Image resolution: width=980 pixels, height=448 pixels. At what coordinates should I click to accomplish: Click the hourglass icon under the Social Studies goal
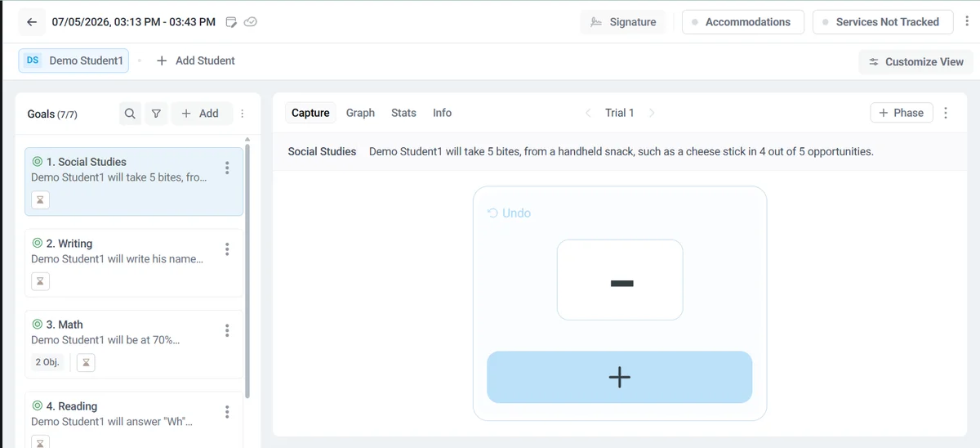(x=40, y=200)
